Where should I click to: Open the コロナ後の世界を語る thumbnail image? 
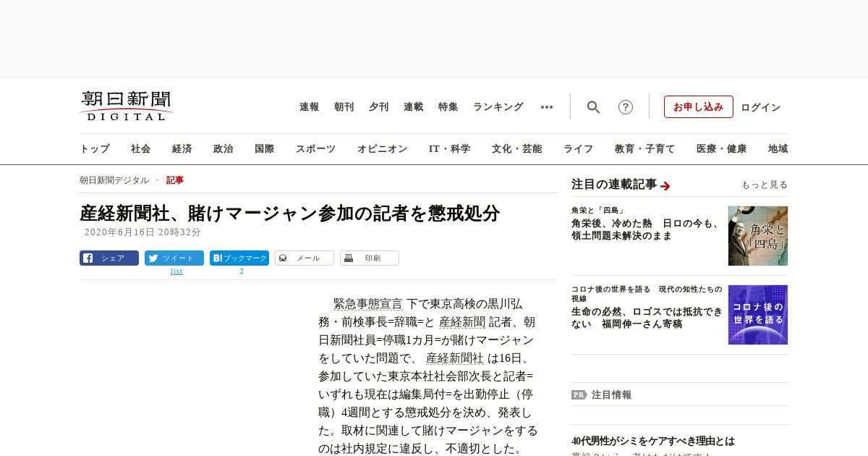pyautogui.click(x=758, y=315)
